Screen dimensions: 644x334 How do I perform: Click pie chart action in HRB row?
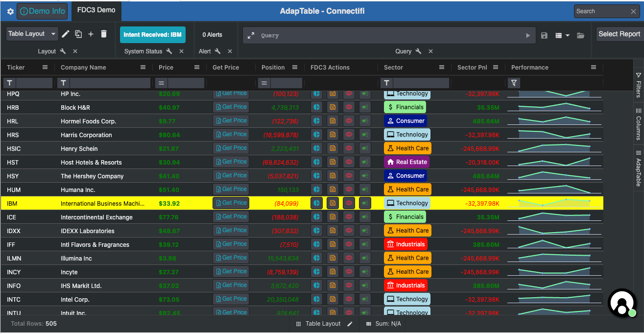click(x=316, y=107)
